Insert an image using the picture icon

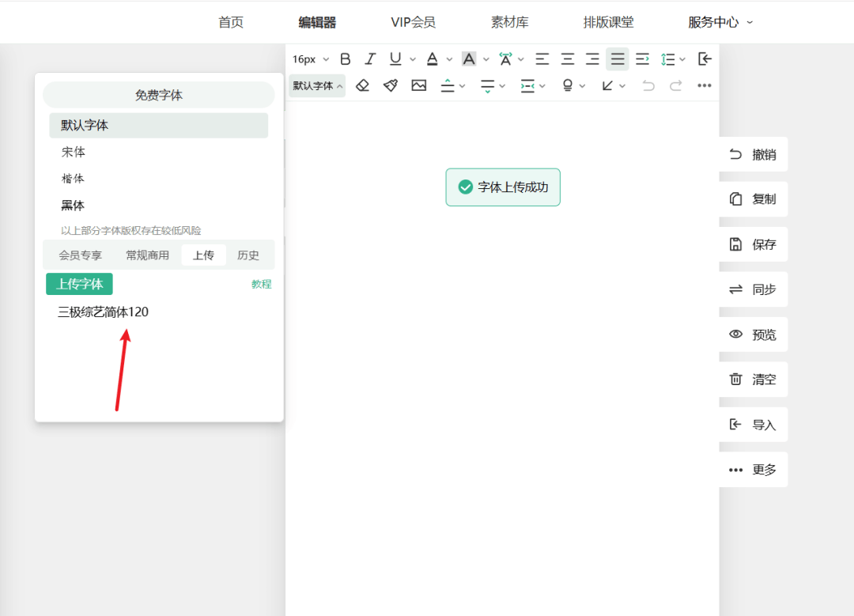tap(419, 85)
